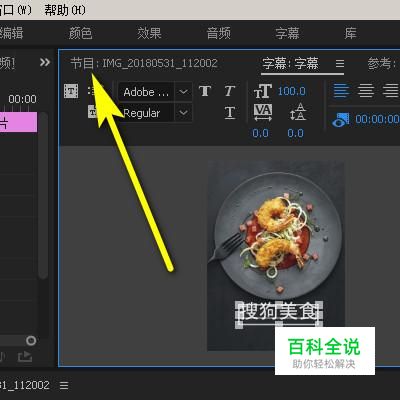Align title text to the right
The width and height of the screenshot is (400, 400).
pyautogui.click(x=390, y=91)
